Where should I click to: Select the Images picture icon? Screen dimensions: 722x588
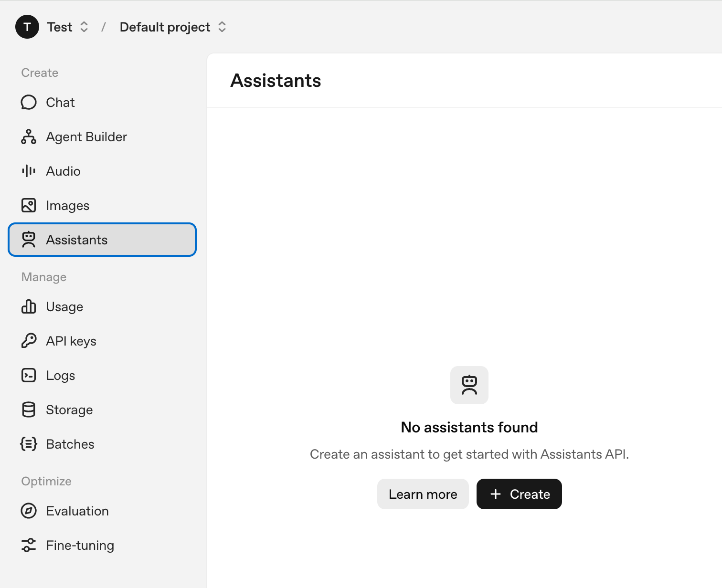pyautogui.click(x=29, y=206)
